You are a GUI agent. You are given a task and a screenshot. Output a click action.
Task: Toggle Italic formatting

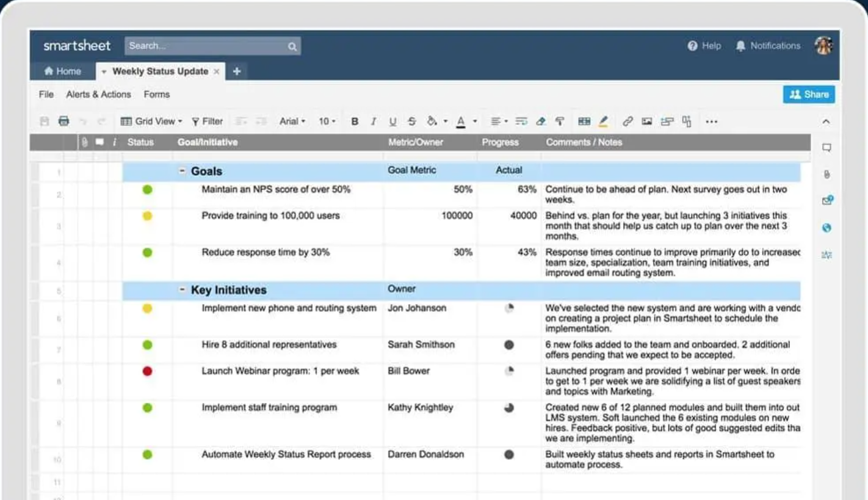coord(374,121)
